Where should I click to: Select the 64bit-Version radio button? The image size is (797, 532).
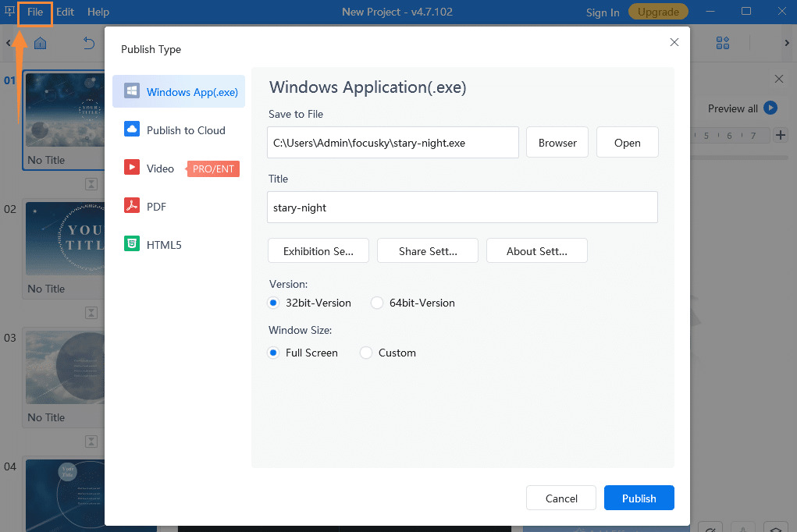[x=377, y=303]
